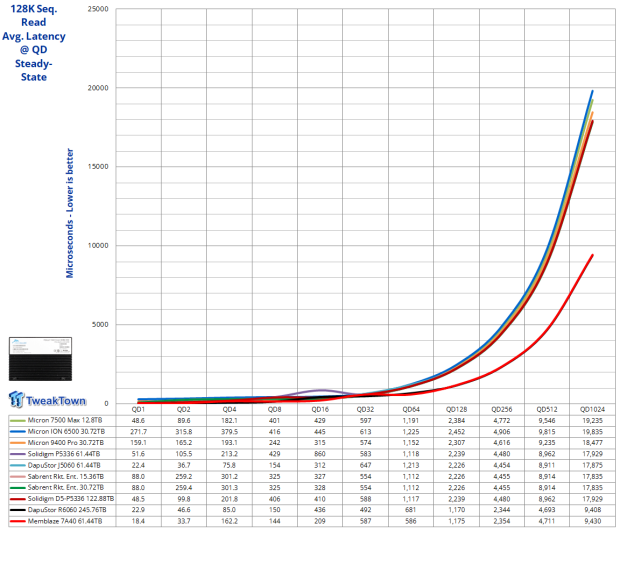
Task: Click the 19,835 value for Micron ION 6500
Action: click(592, 432)
